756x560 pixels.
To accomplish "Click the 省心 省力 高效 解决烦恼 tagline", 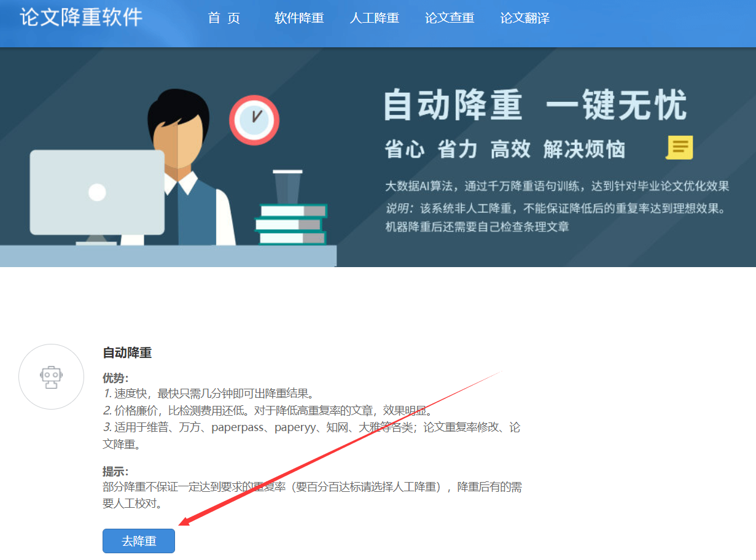I will [x=505, y=149].
